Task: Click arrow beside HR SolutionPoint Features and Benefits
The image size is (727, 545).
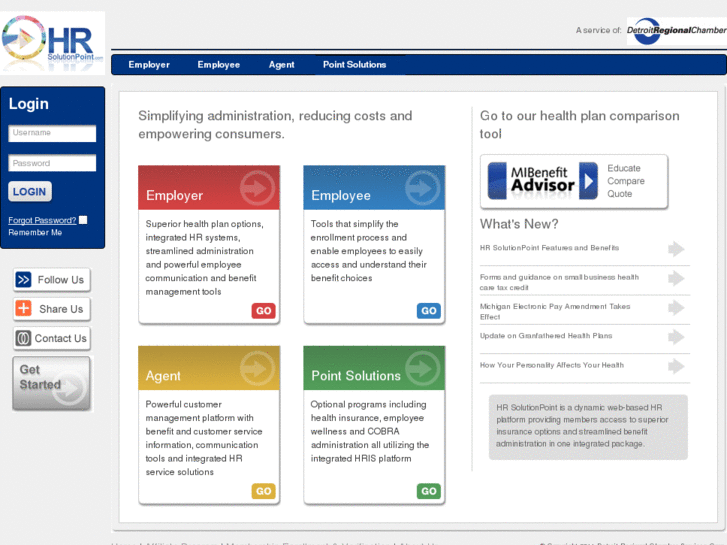Action: (676, 249)
